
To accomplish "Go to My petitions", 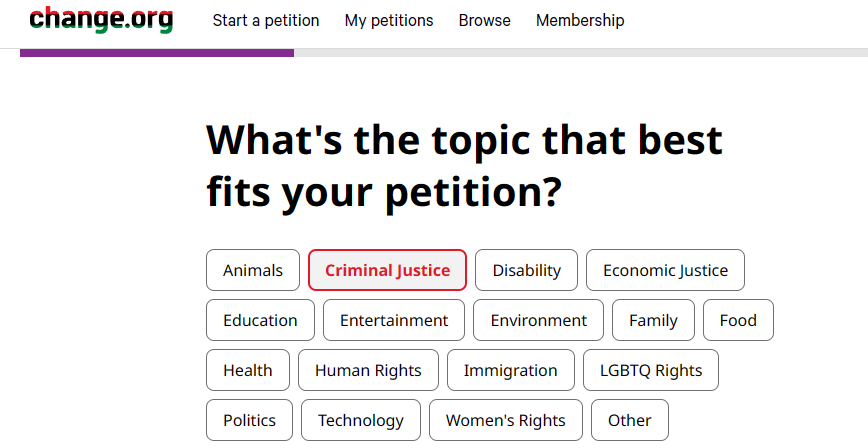I will [389, 20].
